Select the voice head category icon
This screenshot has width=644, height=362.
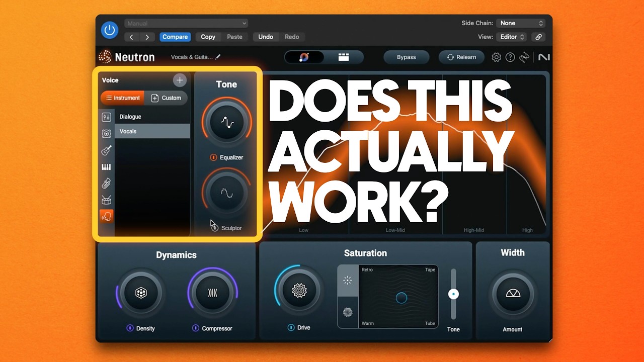(x=106, y=216)
